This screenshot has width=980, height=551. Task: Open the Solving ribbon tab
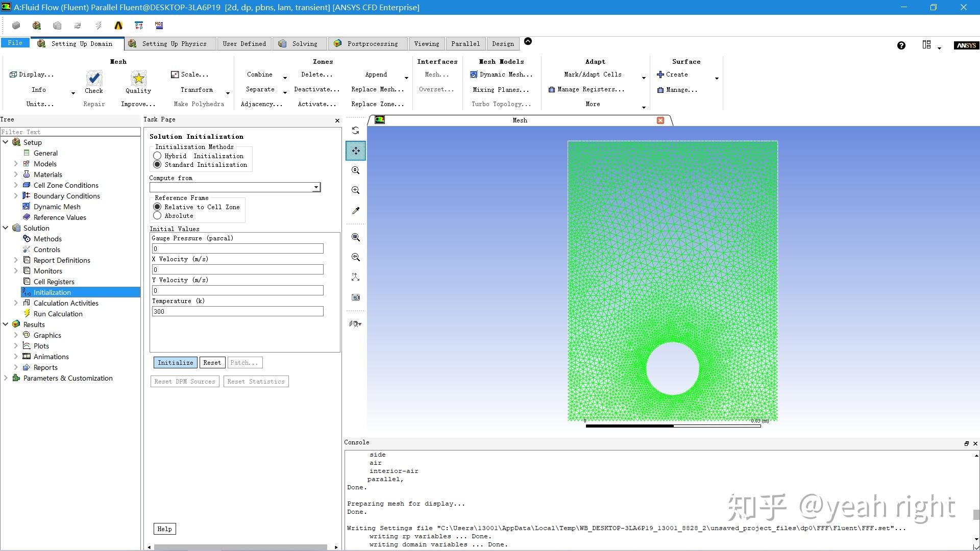(x=299, y=44)
